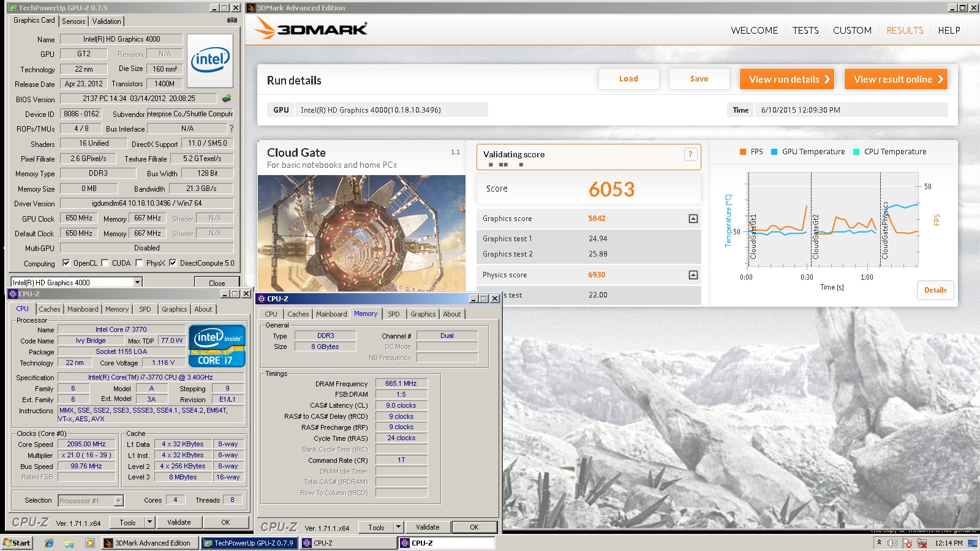980x551 pixels.
Task: Click the Intel Core i7 badge in CPU-Z
Action: click(x=217, y=346)
